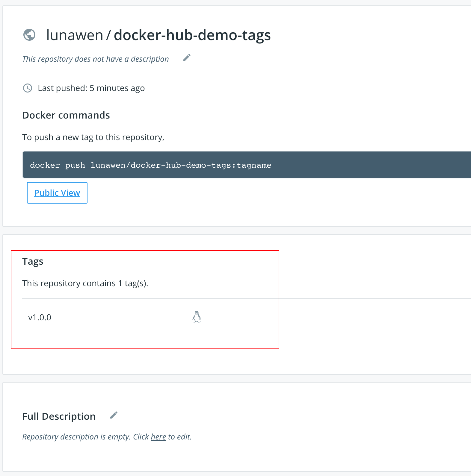Click 'This repository contains 1 tag(s).' text

pos(85,284)
